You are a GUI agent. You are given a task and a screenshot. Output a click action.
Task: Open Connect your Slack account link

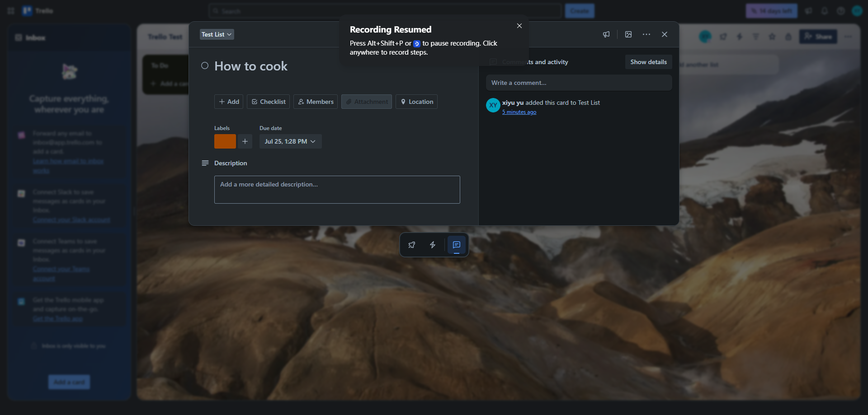pos(71,220)
